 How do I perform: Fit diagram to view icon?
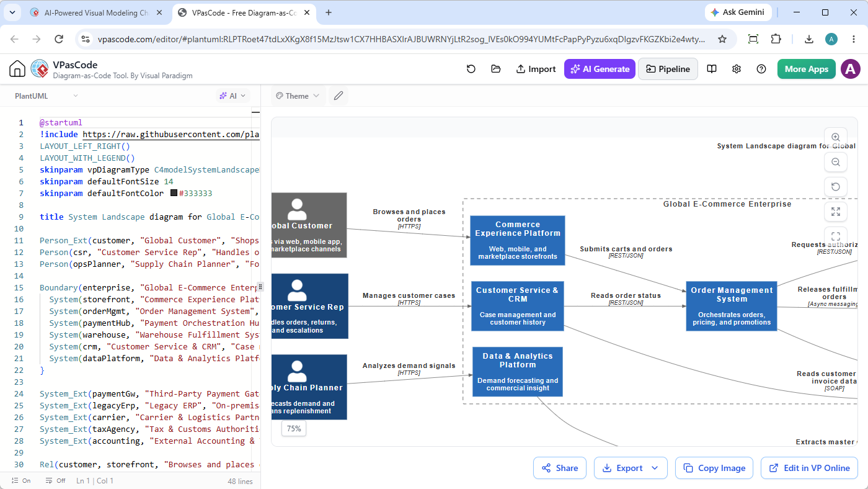coord(836,212)
